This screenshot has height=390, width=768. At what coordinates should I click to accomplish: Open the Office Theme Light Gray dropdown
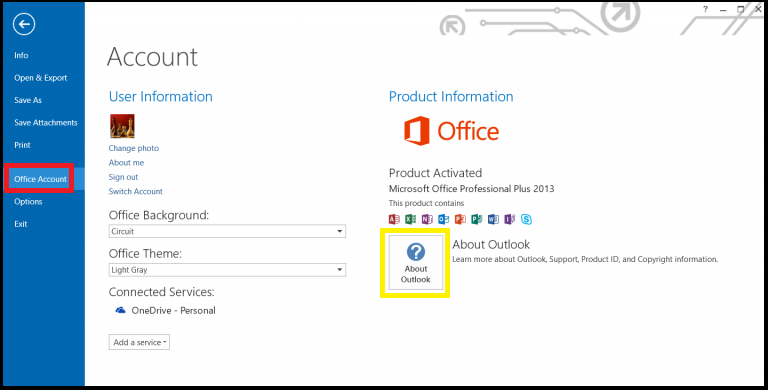(227, 270)
